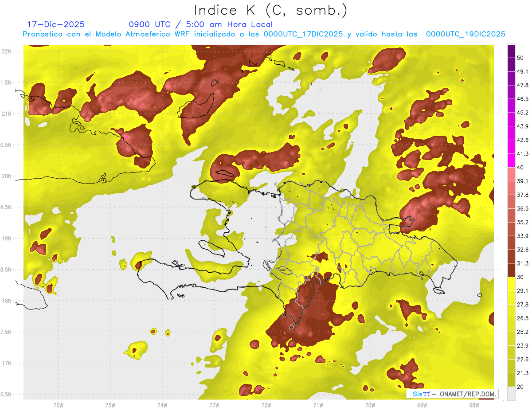Click the colorbar value 41.3
Screen dimensions: 532x411
click(523, 154)
